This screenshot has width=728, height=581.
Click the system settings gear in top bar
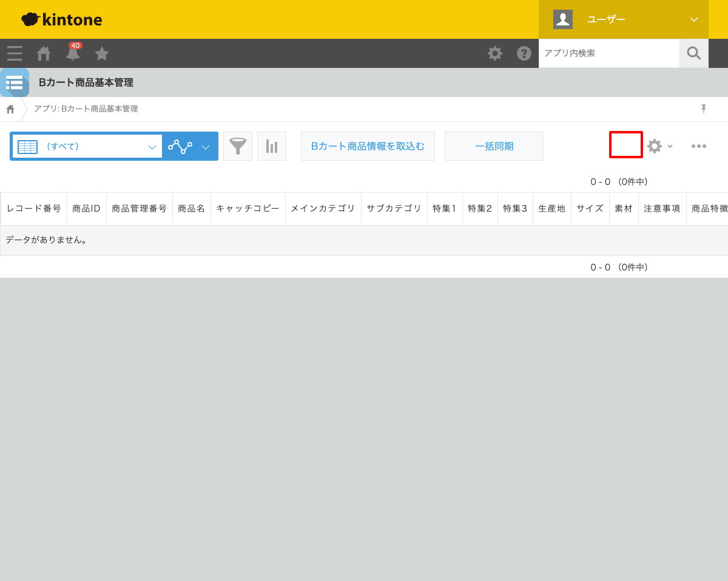coord(494,53)
